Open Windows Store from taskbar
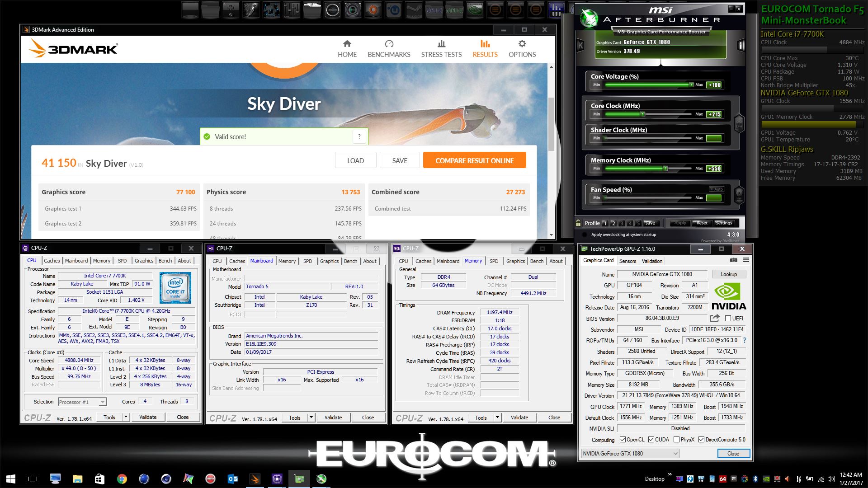Image resolution: width=868 pixels, height=488 pixels. [x=99, y=479]
